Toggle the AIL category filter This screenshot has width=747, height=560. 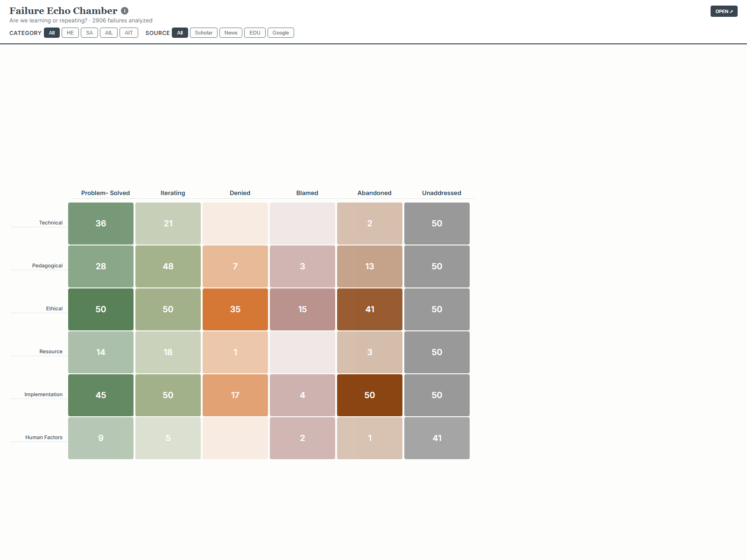(109, 33)
